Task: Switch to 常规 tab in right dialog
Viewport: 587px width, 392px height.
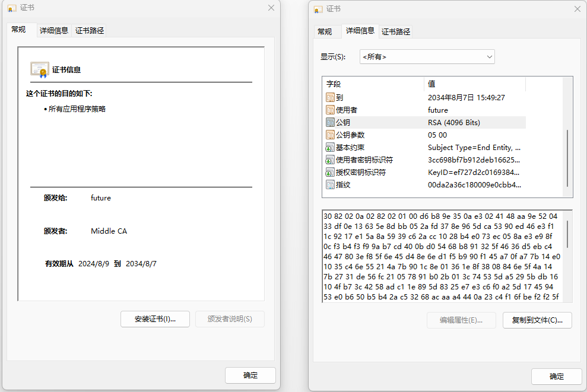Action: (x=325, y=31)
